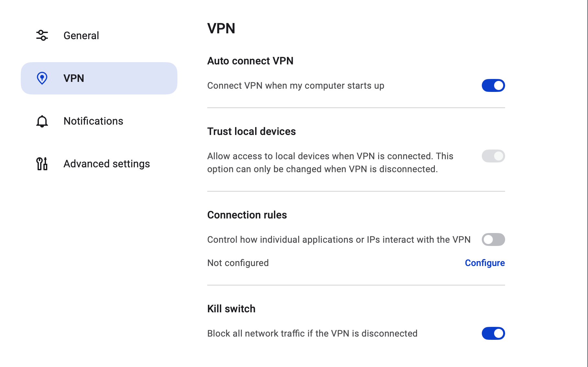Click the Kill switch description text
Viewport: 588px width, 367px height.
point(312,333)
